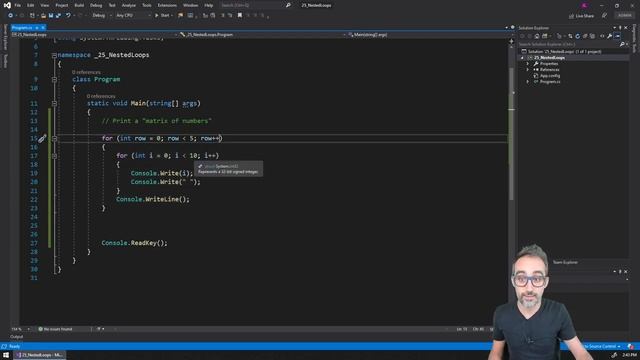Screen dimensions: 640x360
Task: Open the _25_NestedLoops.Program type navigation dropdown
Action: (x=262, y=35)
